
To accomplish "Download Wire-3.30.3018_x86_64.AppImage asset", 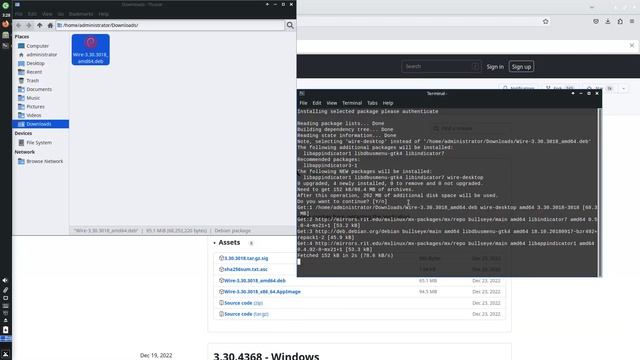I will [x=262, y=292].
